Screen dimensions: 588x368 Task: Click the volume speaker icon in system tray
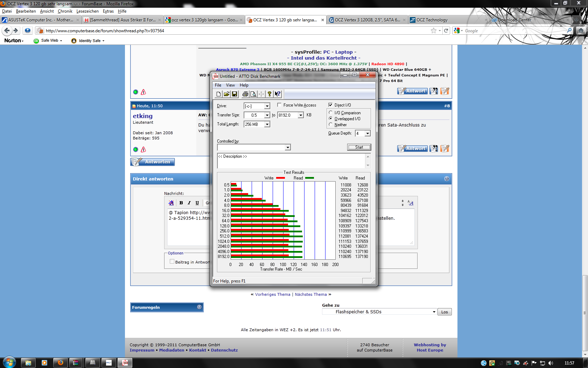[551, 363]
